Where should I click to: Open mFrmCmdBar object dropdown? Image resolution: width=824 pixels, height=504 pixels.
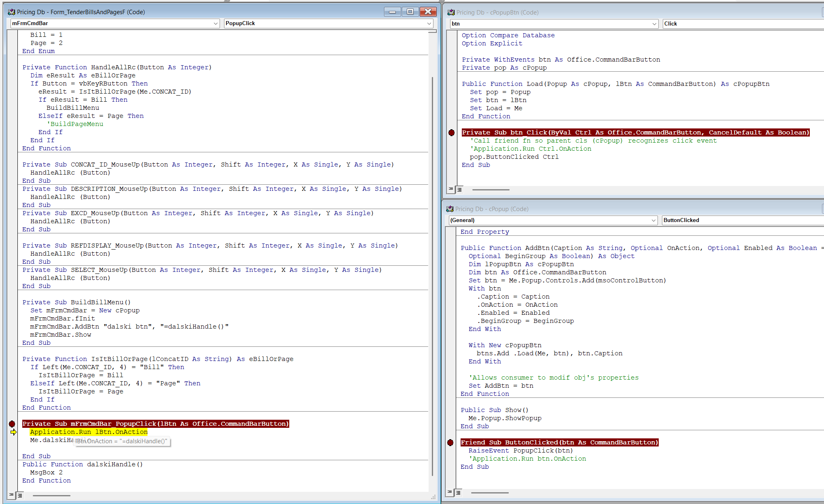[x=216, y=23]
